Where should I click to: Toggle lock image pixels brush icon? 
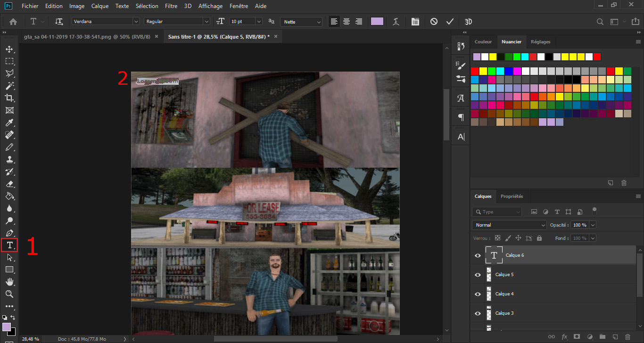coord(508,238)
